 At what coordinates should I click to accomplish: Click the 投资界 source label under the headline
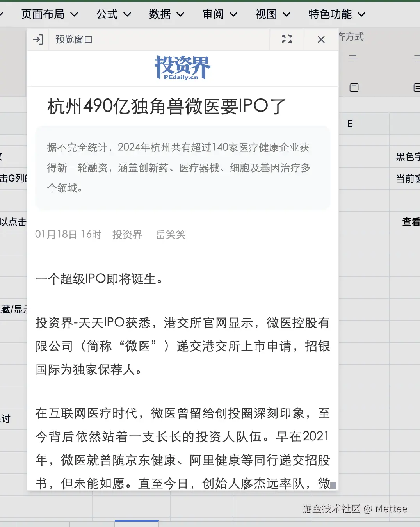127,235
